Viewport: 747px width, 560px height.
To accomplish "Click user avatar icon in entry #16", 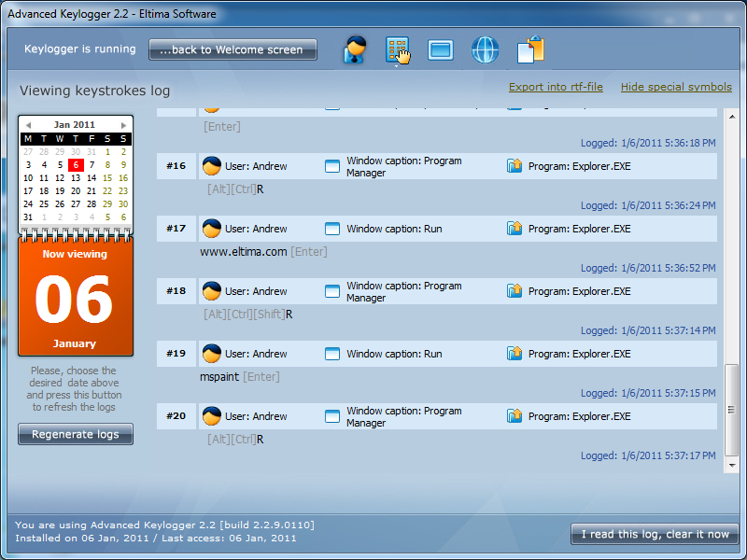I will (x=212, y=166).
